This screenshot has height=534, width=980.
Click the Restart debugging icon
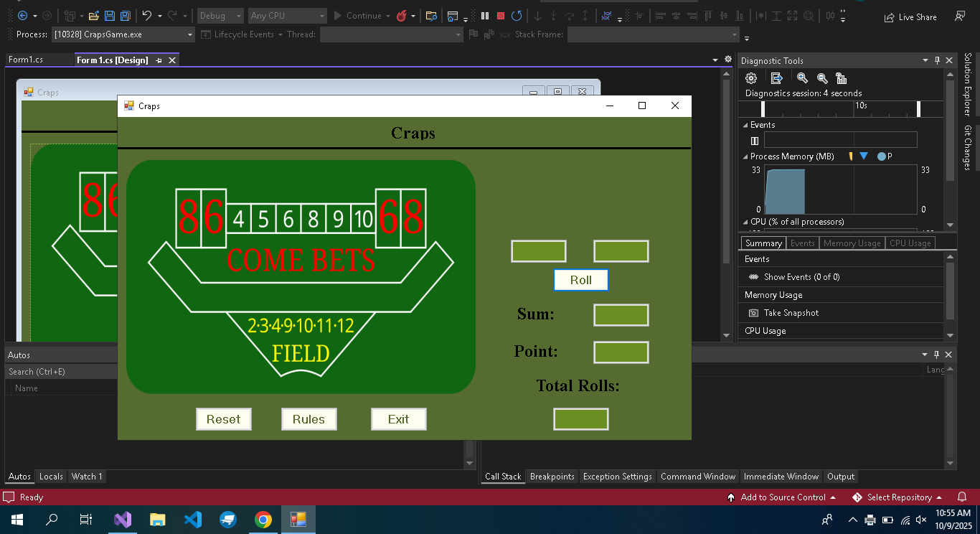pos(517,16)
